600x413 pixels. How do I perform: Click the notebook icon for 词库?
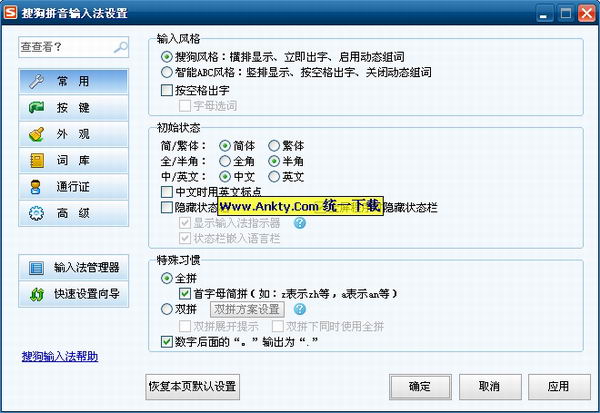tap(37, 160)
